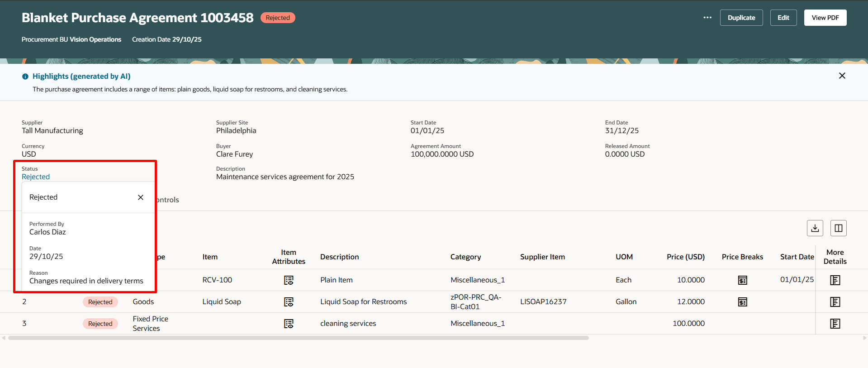868x368 pixels.
Task: Open more details for cleaning services row
Action: pos(835,324)
